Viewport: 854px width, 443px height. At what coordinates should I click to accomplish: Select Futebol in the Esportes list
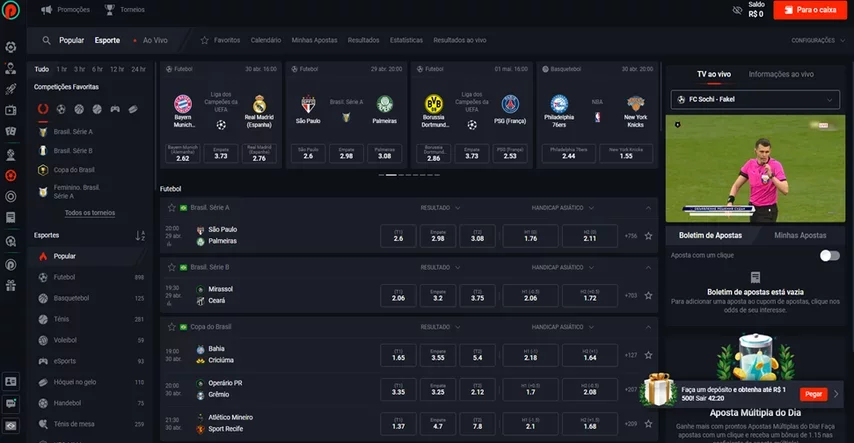90,277
